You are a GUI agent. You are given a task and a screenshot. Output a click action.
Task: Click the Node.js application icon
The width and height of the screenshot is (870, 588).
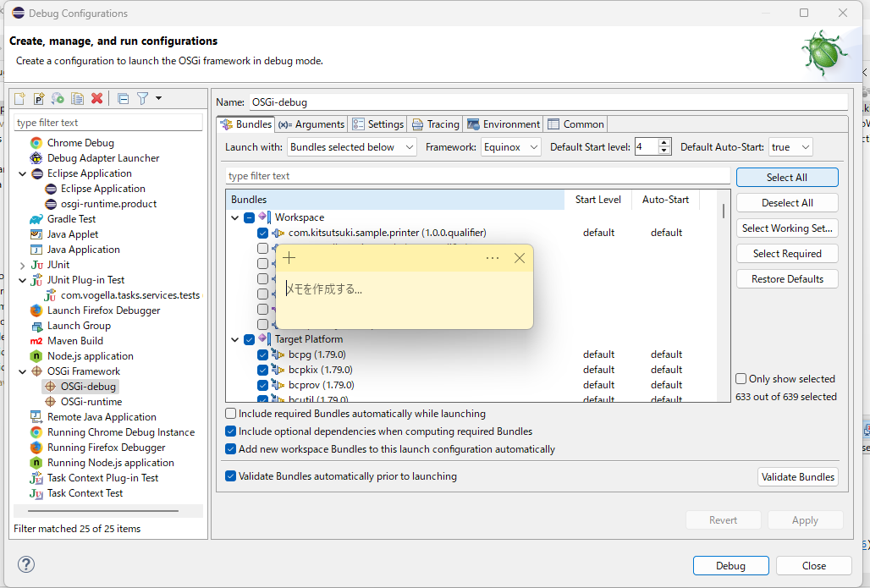(36, 356)
